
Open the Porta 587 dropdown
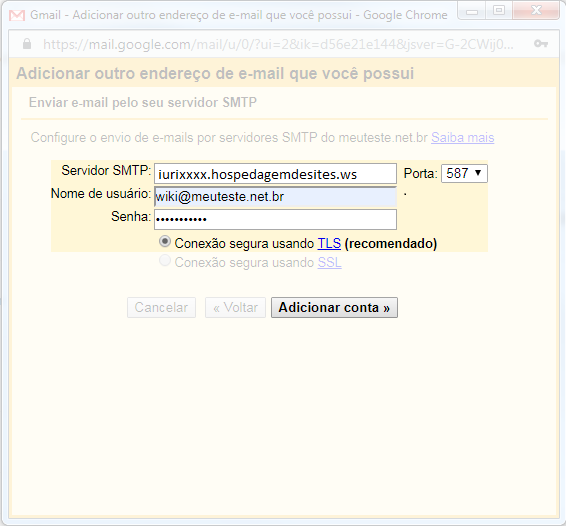tap(464, 174)
